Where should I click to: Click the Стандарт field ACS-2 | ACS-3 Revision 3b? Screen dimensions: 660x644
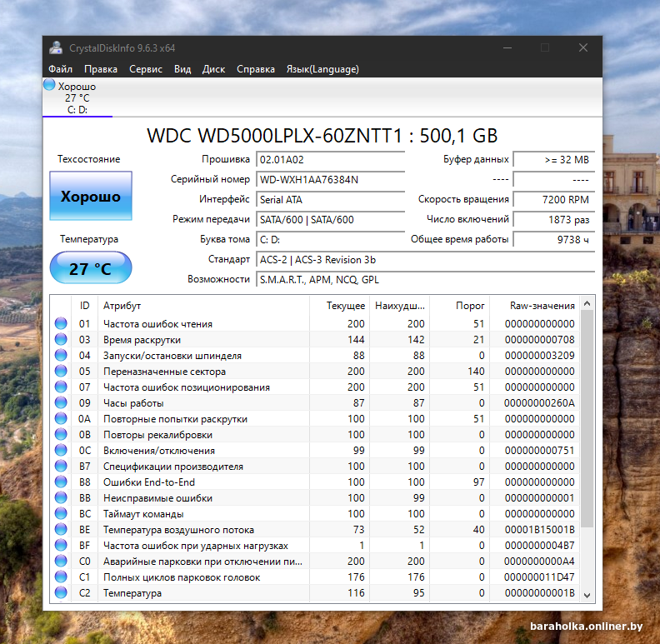(426, 260)
